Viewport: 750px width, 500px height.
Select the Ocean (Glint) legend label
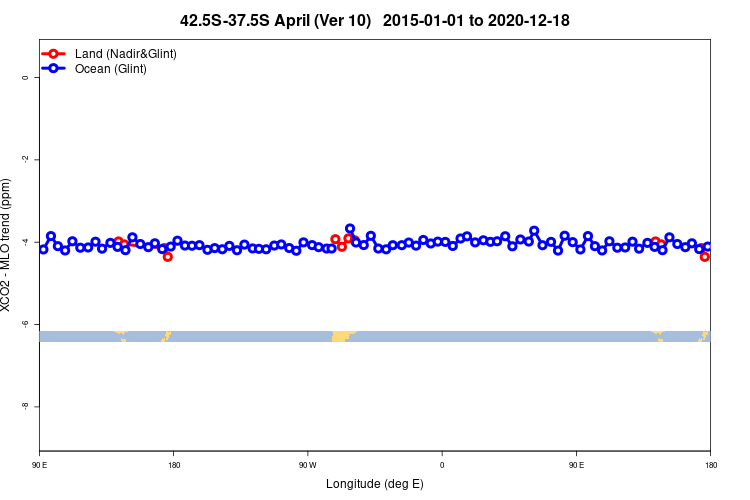click(x=110, y=69)
